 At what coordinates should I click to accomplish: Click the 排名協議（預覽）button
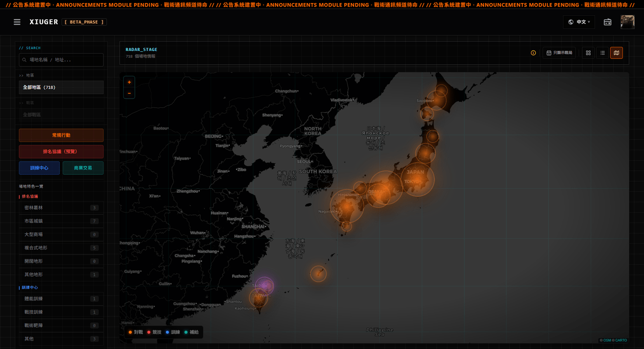[61, 152]
